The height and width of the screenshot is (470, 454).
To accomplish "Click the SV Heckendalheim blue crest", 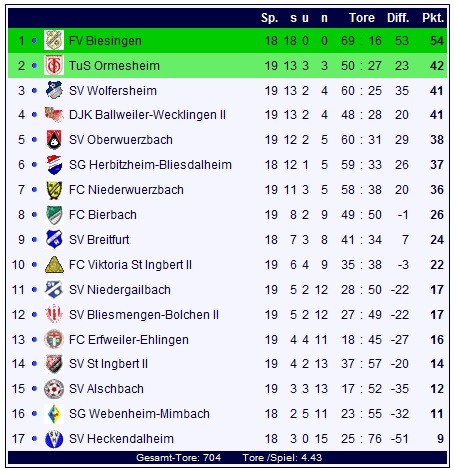I will tap(54, 439).
